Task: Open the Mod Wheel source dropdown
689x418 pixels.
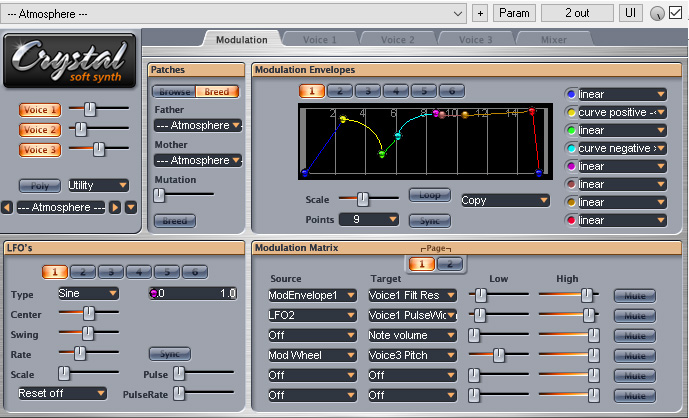Action: pyautogui.click(x=312, y=355)
